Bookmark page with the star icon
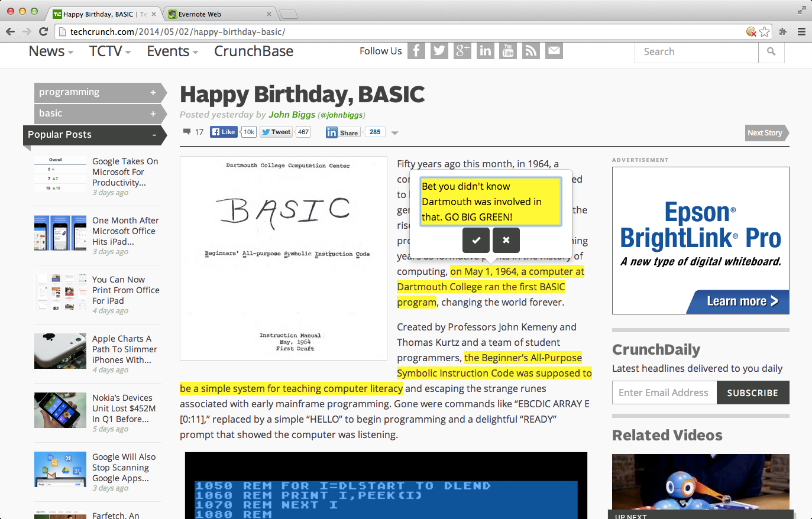Viewport: 812px width, 519px height. [765, 32]
